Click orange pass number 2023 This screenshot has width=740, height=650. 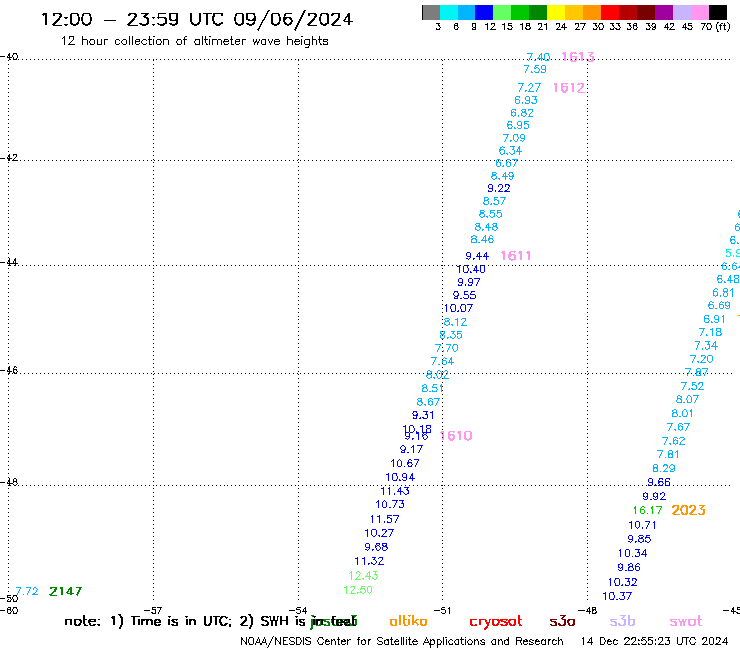[688, 510]
